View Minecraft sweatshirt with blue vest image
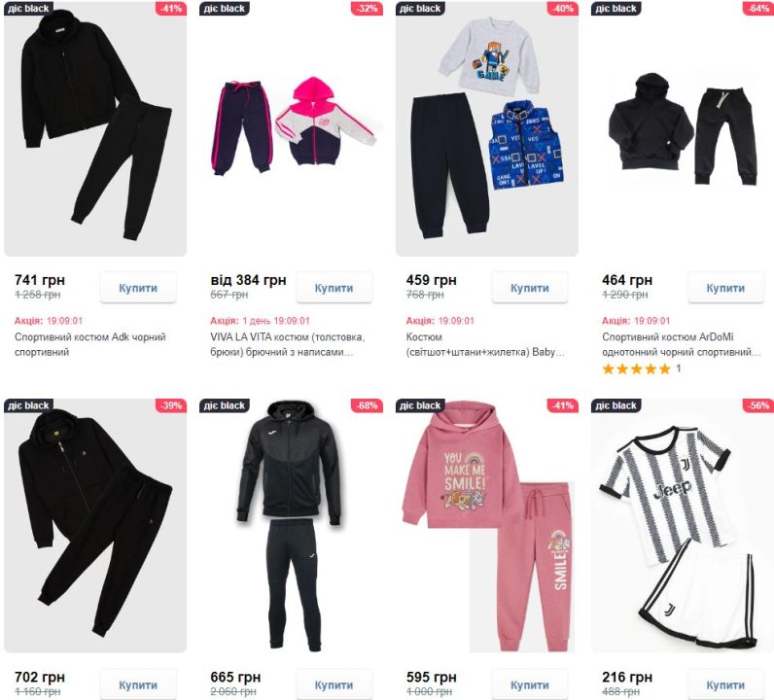 (487, 128)
